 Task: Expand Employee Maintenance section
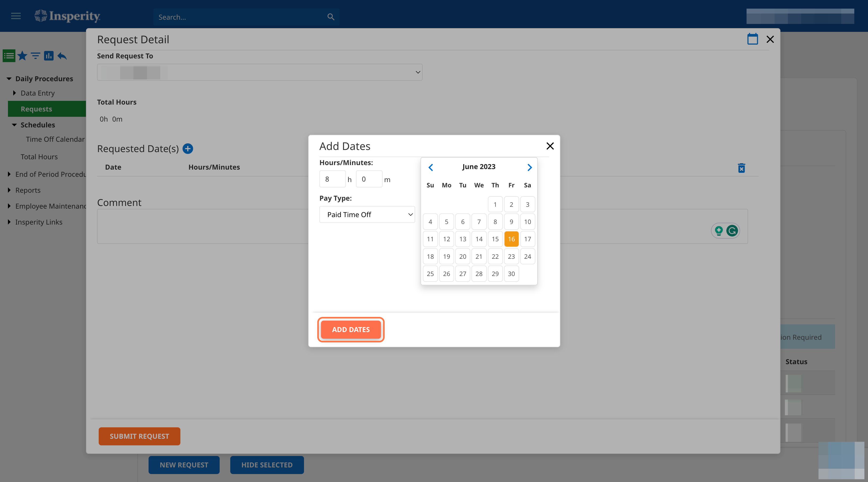click(x=9, y=206)
